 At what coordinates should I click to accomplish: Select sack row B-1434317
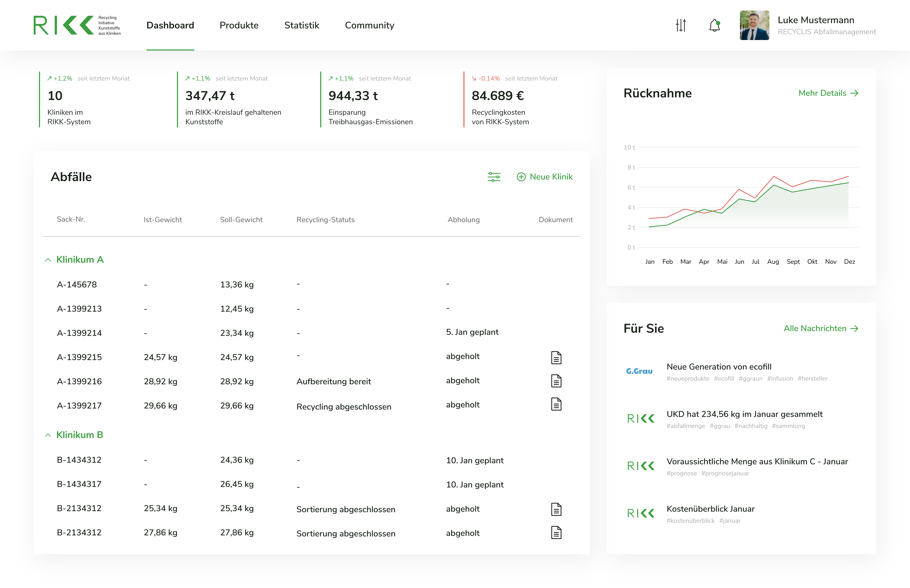tap(312, 484)
